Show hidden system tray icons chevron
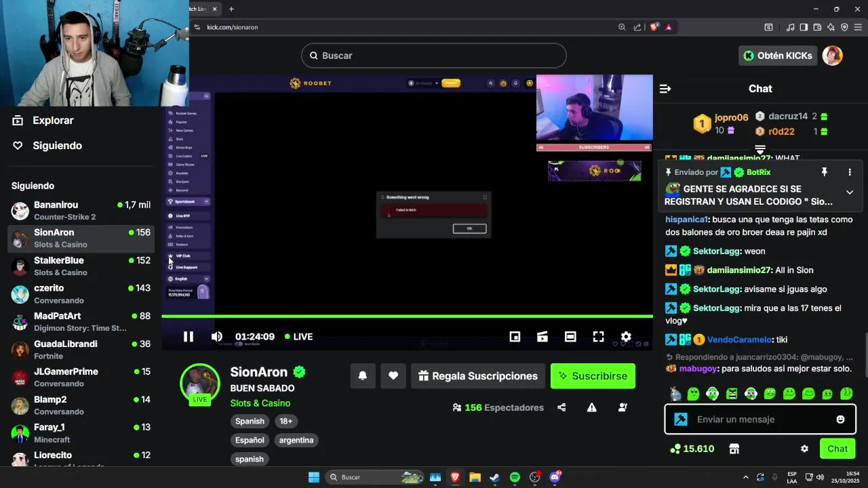This screenshot has width=868, height=488. pyautogui.click(x=746, y=477)
